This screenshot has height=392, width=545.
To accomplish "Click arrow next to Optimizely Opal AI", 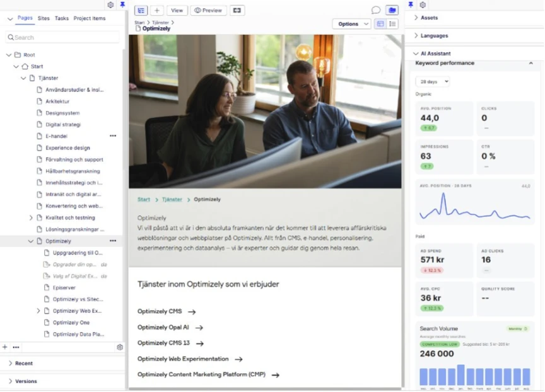I will tap(199, 328).
